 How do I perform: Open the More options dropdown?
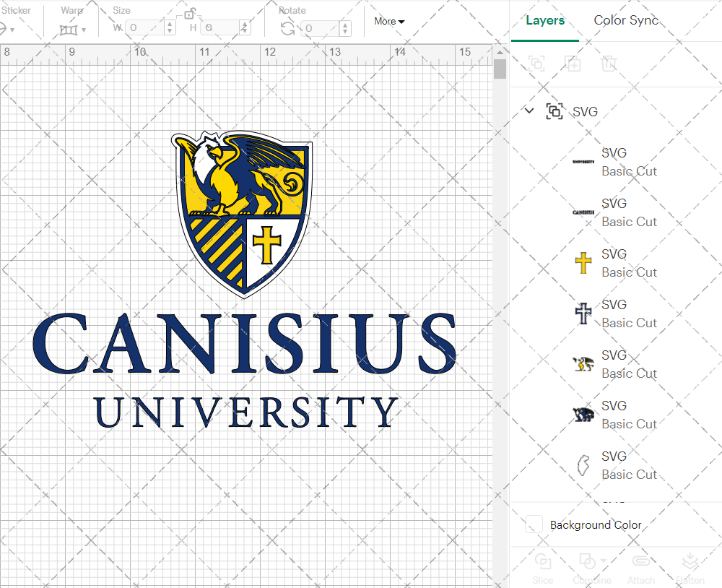click(x=388, y=21)
